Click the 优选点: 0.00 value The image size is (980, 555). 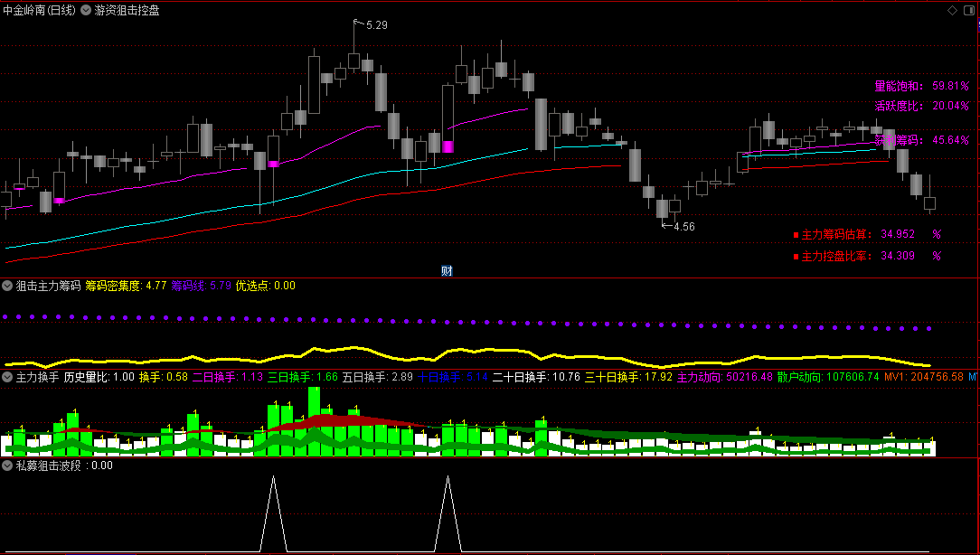266,287
